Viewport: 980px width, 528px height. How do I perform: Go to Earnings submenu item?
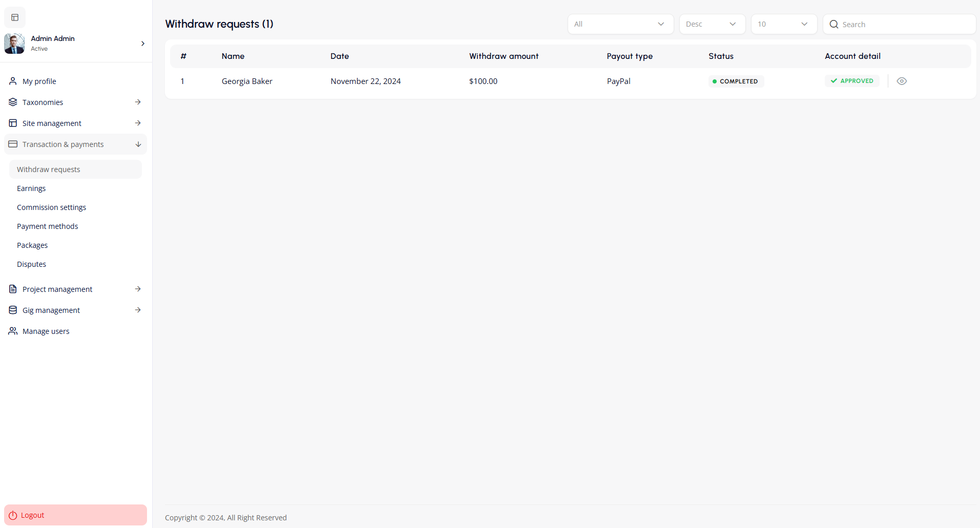[x=31, y=188]
